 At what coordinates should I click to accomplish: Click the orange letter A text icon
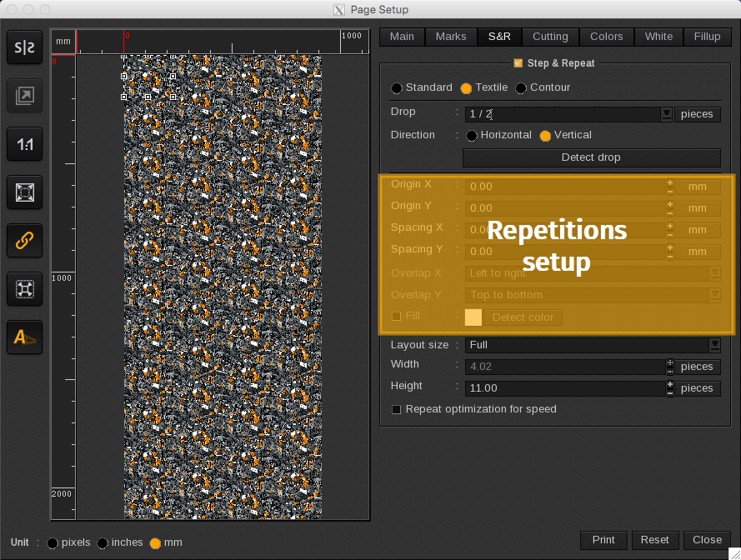(x=25, y=337)
